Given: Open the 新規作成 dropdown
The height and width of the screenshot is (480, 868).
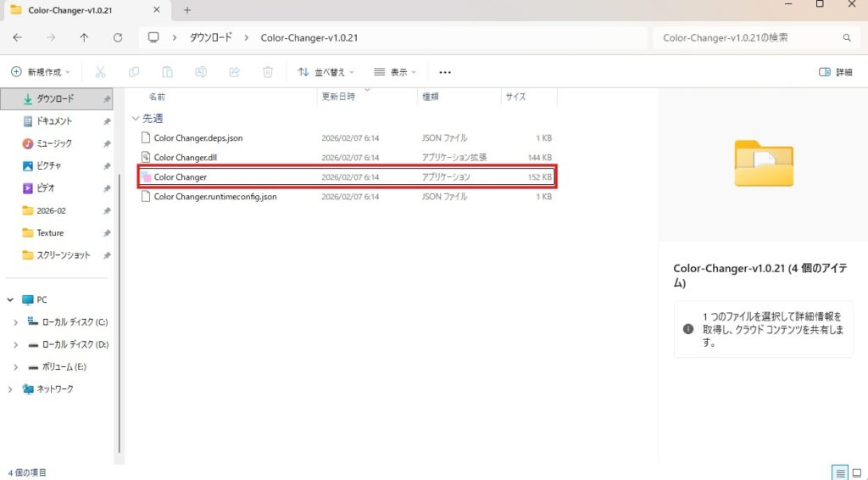Looking at the screenshot, I should pos(42,72).
